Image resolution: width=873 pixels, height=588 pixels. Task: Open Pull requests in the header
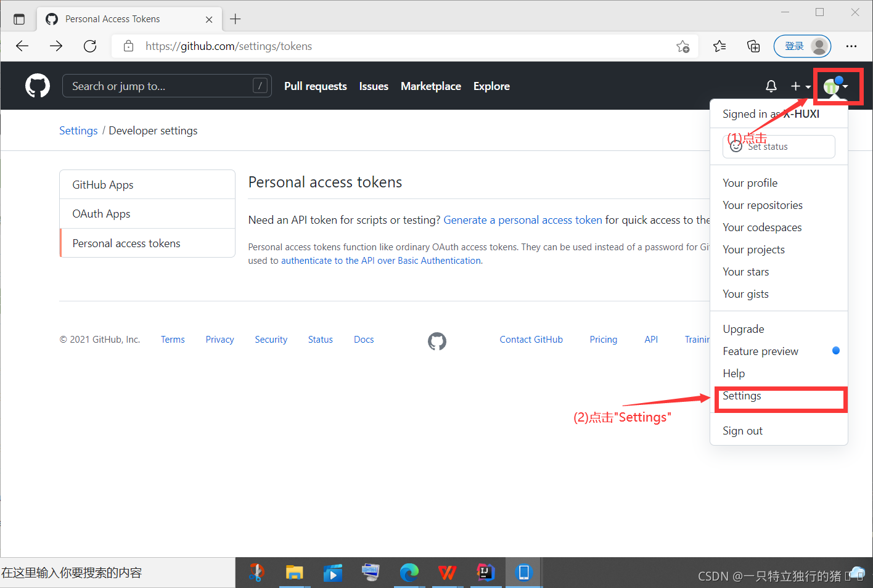(315, 86)
